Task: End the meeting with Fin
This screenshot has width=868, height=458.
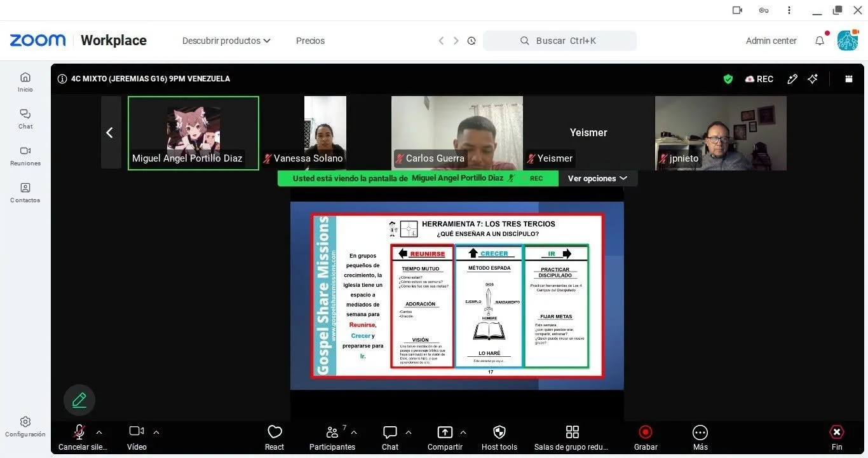Action: (x=837, y=438)
